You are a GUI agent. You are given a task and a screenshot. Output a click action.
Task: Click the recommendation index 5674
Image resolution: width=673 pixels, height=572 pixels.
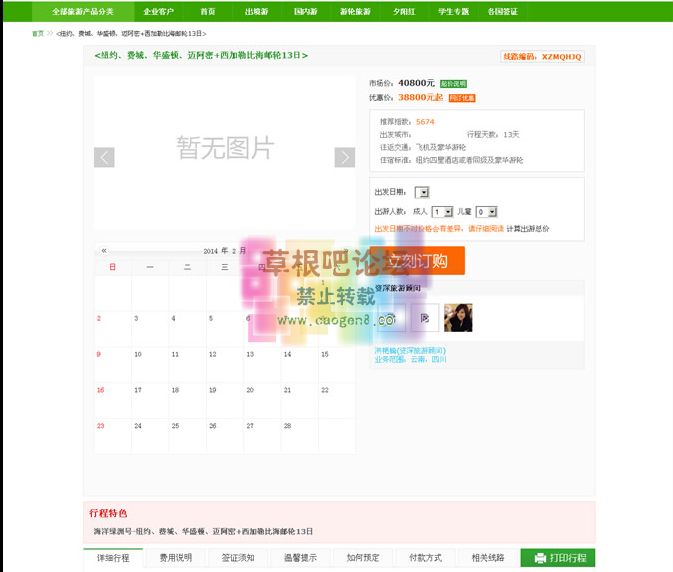(425, 122)
